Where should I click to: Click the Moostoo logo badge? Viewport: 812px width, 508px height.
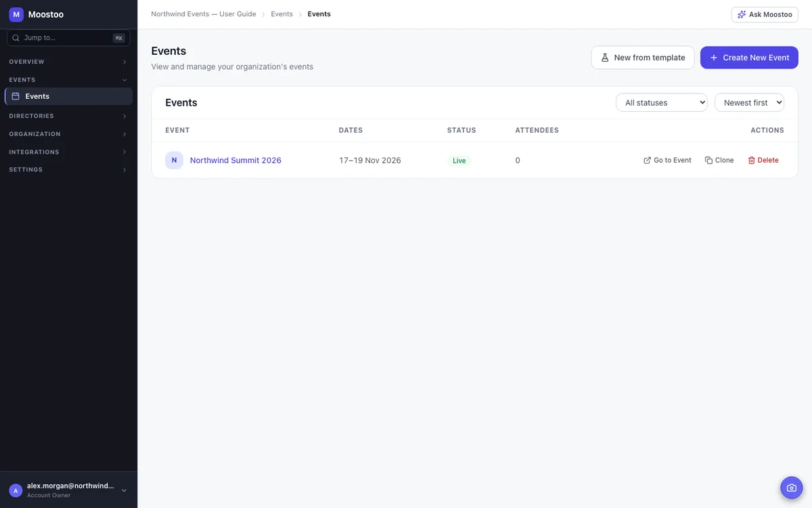(16, 14)
